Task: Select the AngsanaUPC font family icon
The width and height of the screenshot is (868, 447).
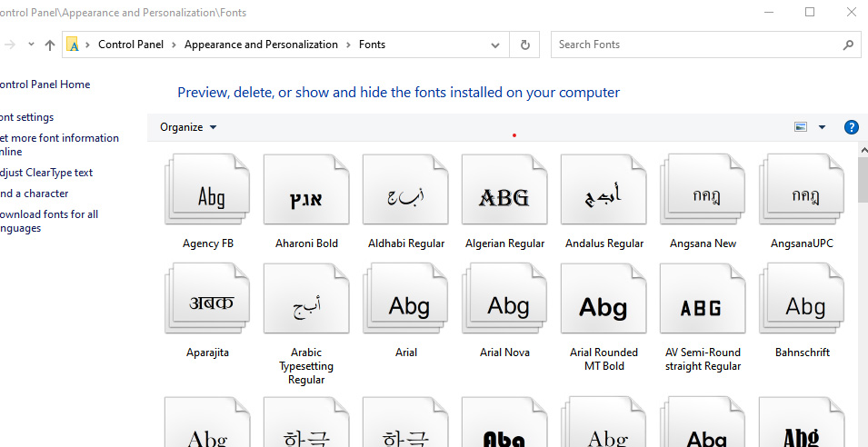Action: click(x=802, y=189)
